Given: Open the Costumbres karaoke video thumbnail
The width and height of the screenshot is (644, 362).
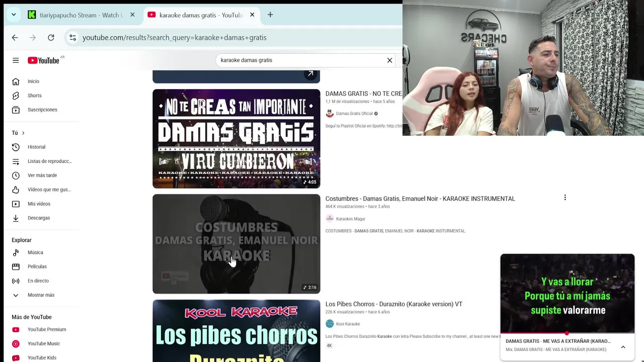Looking at the screenshot, I should (x=236, y=244).
